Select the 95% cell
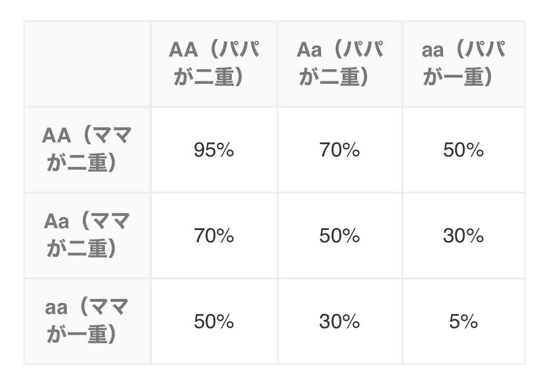 click(214, 150)
